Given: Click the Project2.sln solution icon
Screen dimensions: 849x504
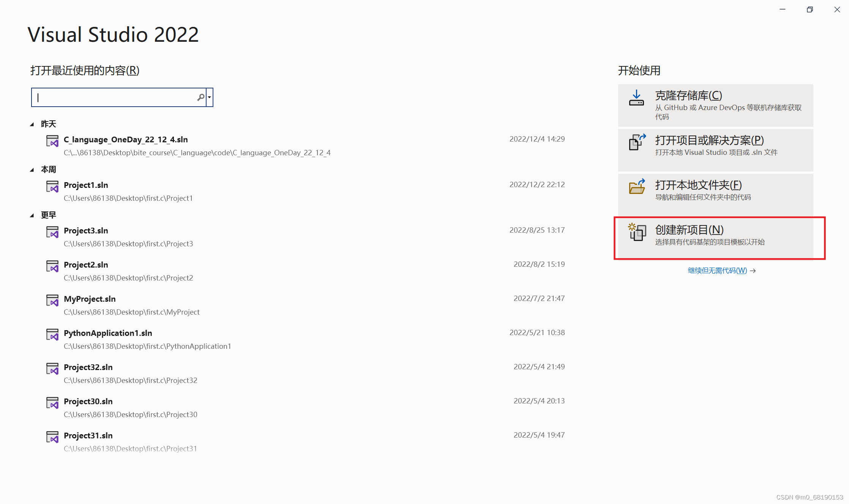Looking at the screenshot, I should (52, 266).
